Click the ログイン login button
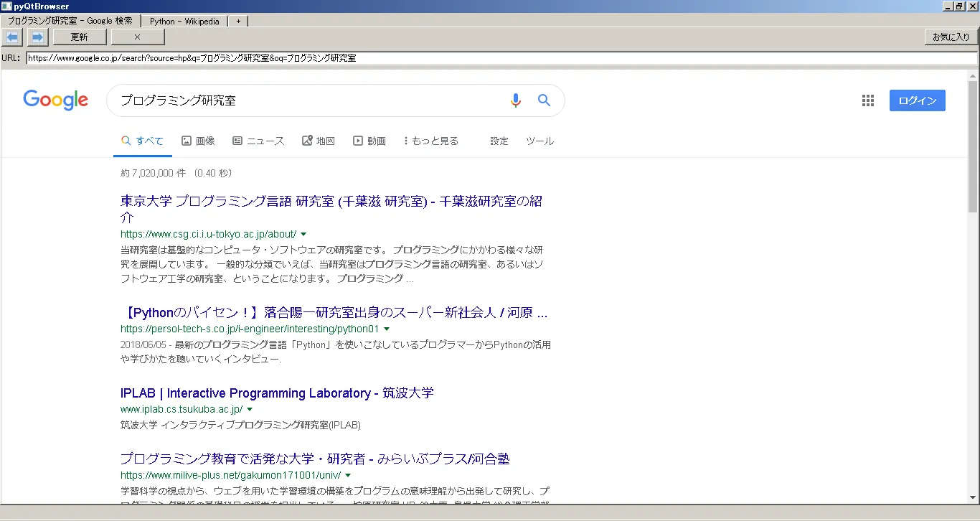The width and height of the screenshot is (980, 521). coord(917,100)
